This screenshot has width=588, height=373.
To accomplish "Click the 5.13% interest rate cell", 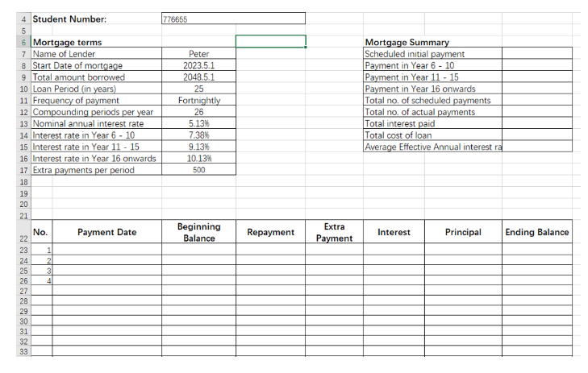I will 198,123.
